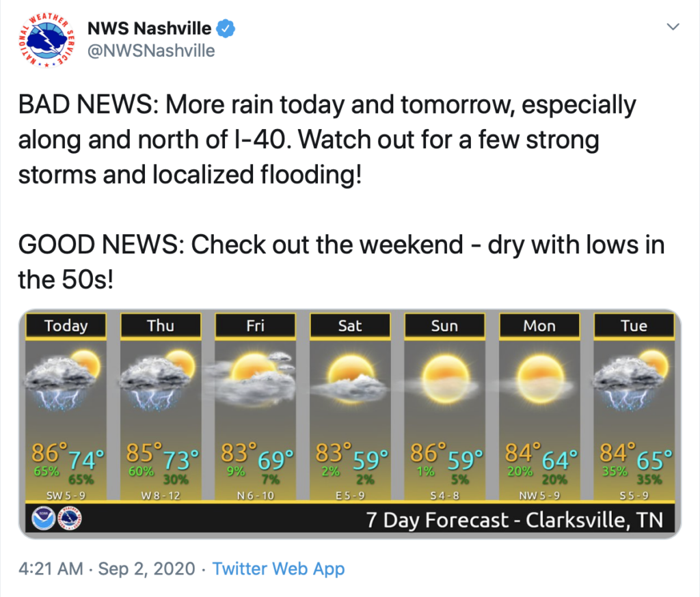The image size is (700, 597).
Task: Click the tweet text about BAD NEWS rain
Action: point(327,139)
